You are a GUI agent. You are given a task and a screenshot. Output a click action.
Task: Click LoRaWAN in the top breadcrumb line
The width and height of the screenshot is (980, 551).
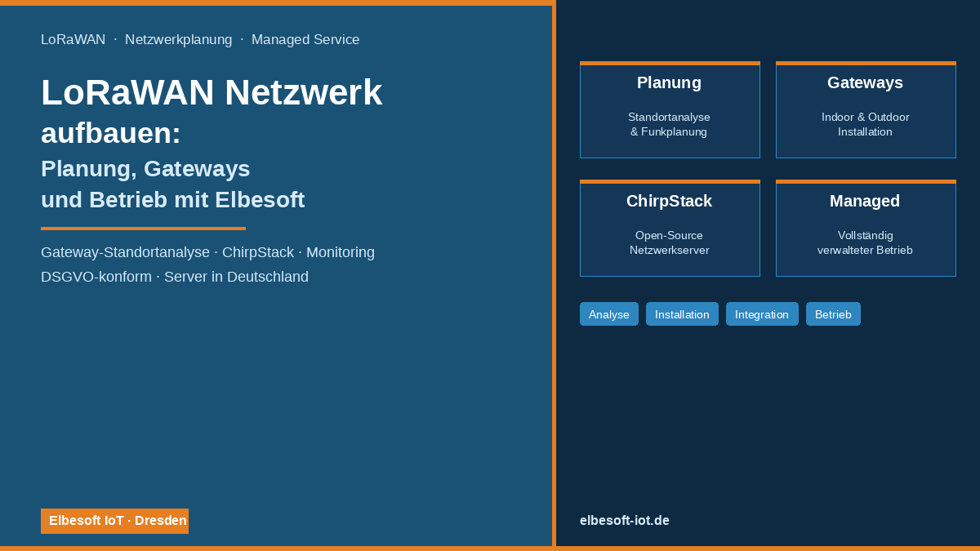pos(73,39)
